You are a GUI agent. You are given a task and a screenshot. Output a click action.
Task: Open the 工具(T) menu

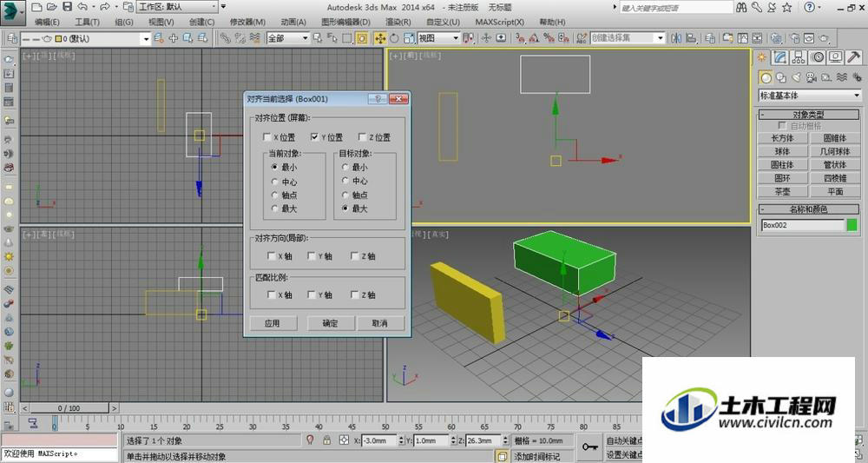[x=87, y=23]
